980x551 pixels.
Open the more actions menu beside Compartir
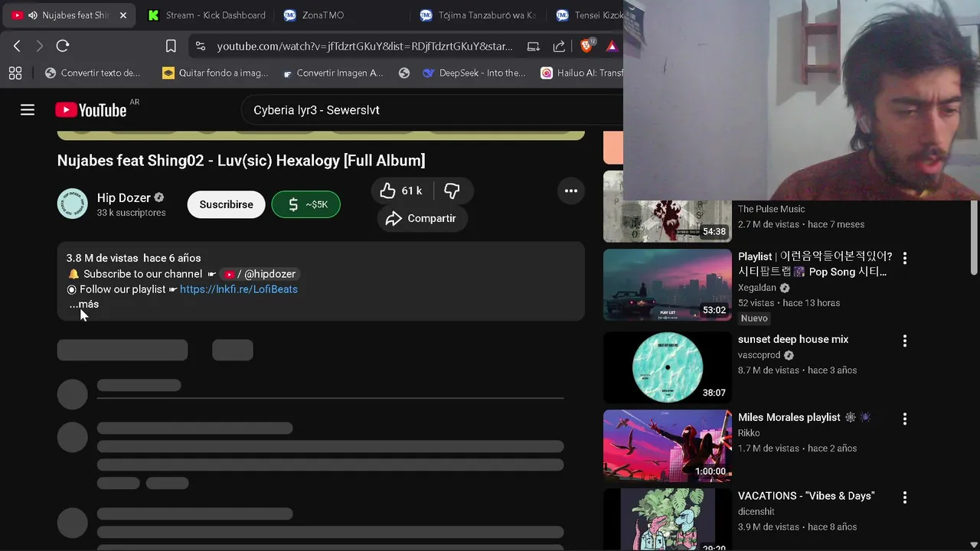click(571, 191)
